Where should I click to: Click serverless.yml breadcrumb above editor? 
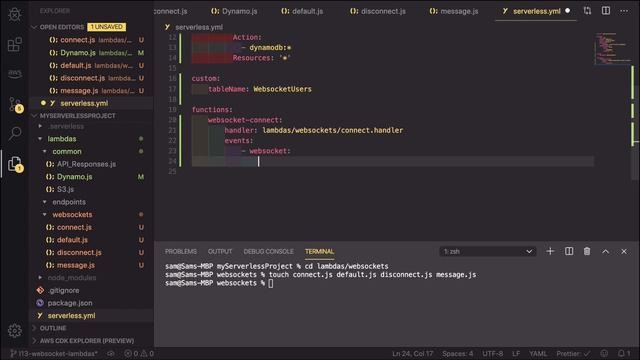click(x=199, y=27)
